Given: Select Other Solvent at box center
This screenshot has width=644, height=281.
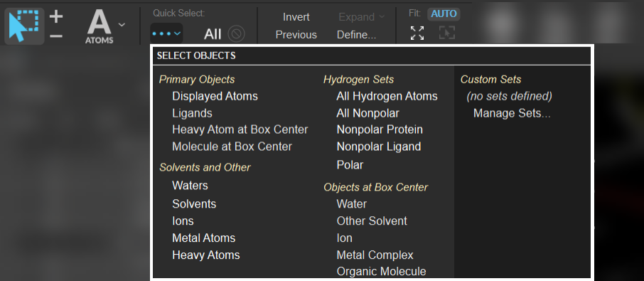Looking at the screenshot, I should click(372, 221).
